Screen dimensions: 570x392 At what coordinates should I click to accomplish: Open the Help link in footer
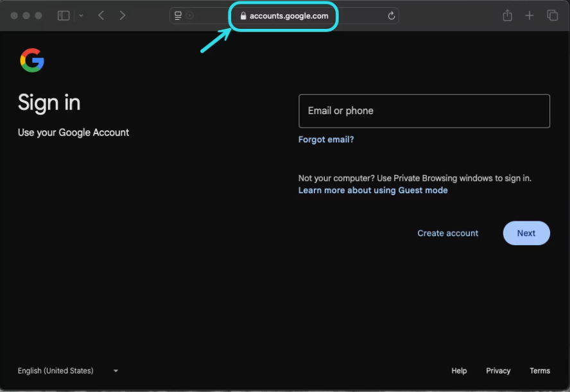459,371
